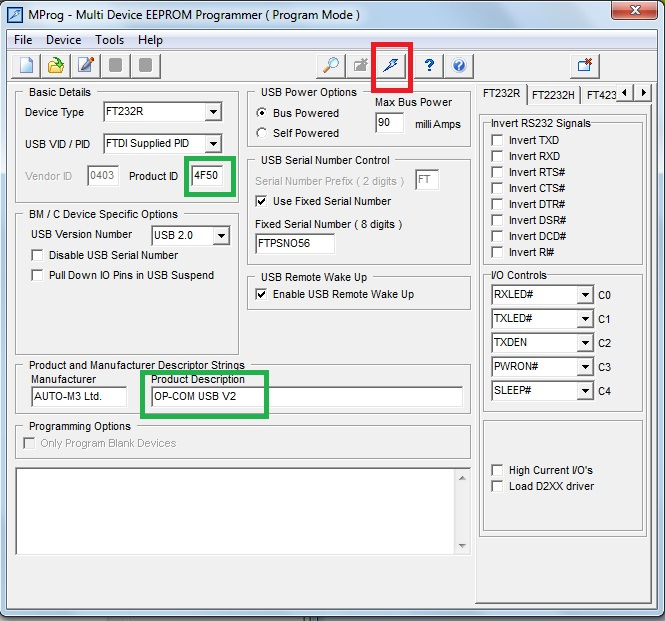Image resolution: width=665 pixels, height=621 pixels.
Task: Open the C4 SLEEP# dropdown
Action: [585, 391]
